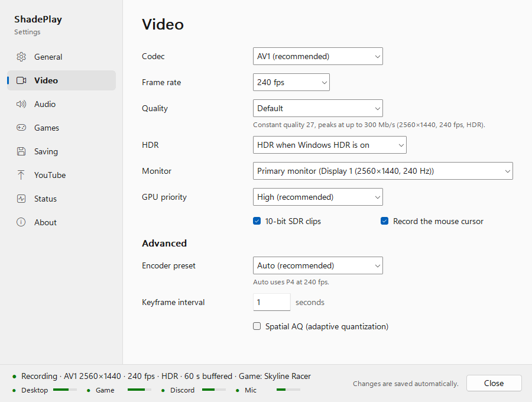Click the Game audio level meter

pyautogui.click(x=140, y=390)
